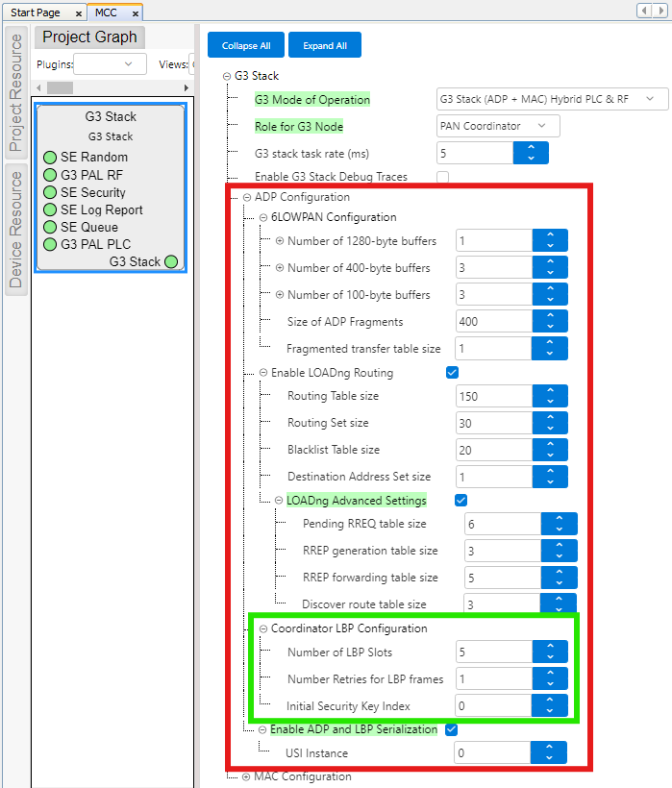Switch to the Start Page tab
The width and height of the screenshot is (672, 788).
coord(35,12)
